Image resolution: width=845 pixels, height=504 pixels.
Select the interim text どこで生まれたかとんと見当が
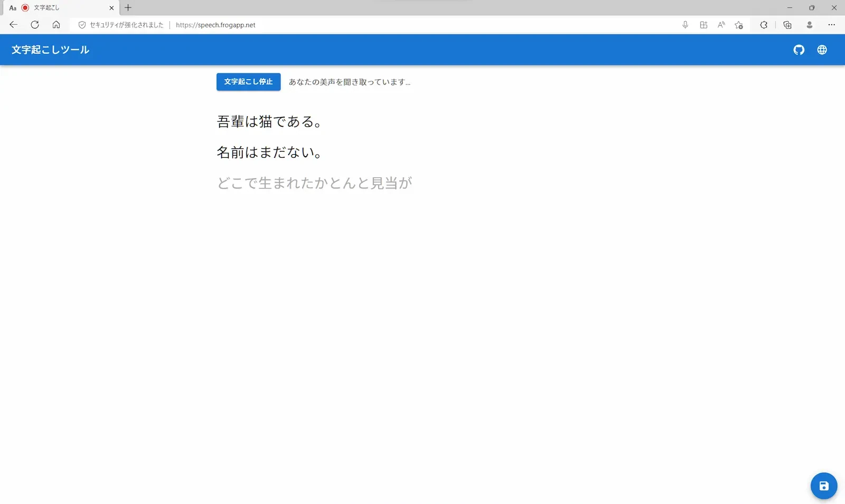(x=314, y=183)
